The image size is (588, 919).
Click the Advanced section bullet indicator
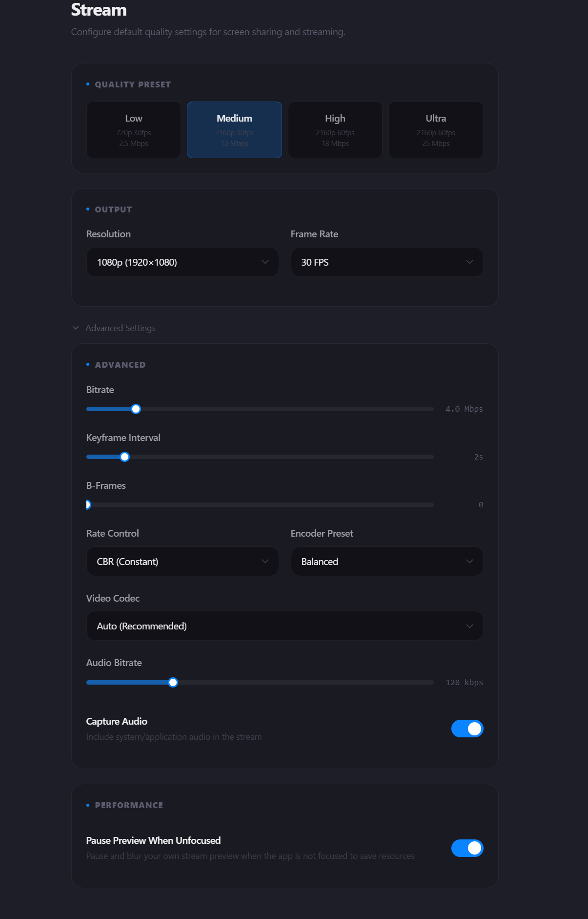[x=88, y=364]
